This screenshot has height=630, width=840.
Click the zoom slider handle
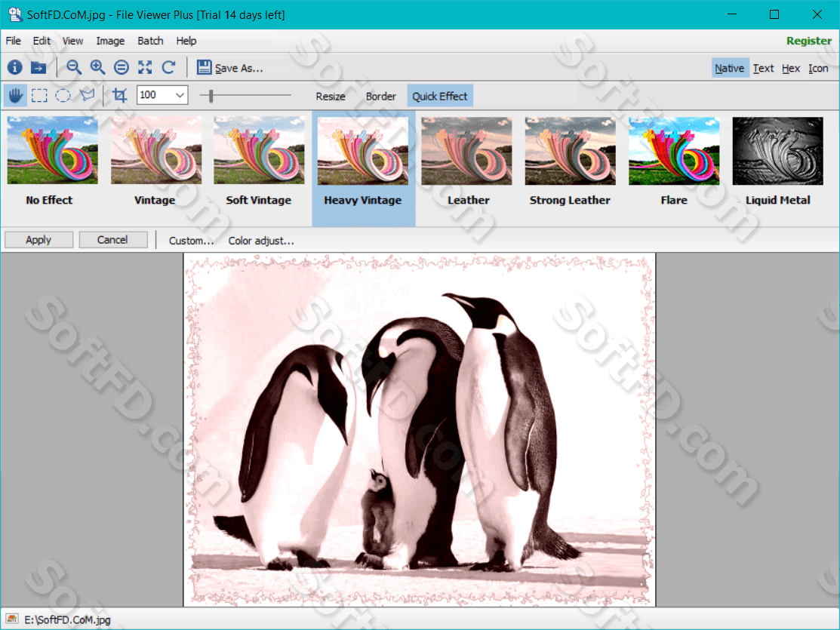pyautogui.click(x=211, y=96)
